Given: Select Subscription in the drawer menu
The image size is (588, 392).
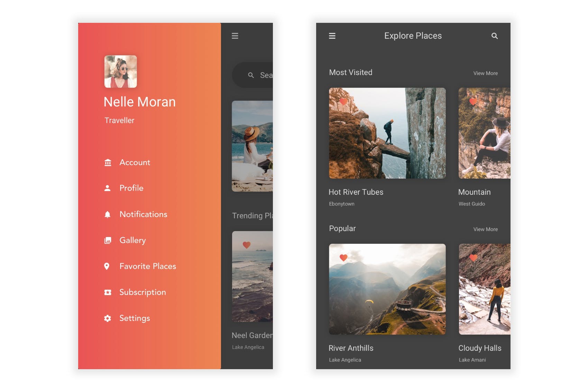Looking at the screenshot, I should [143, 292].
